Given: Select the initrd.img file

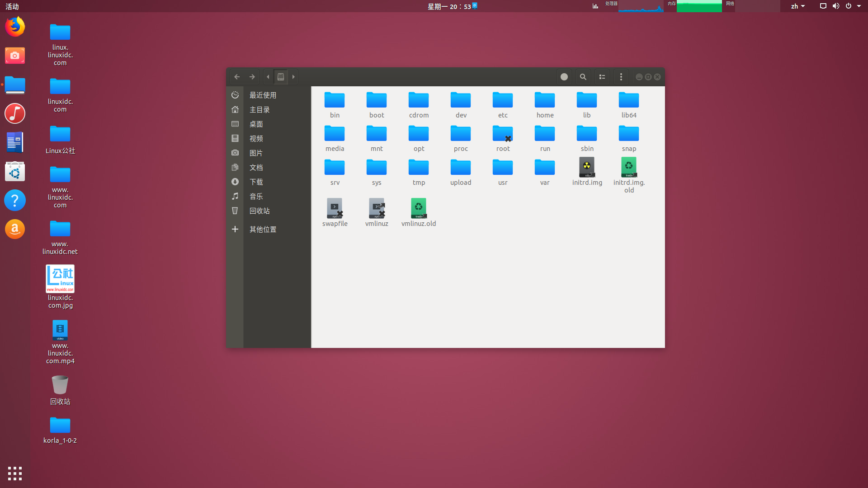Looking at the screenshot, I should (x=586, y=168).
